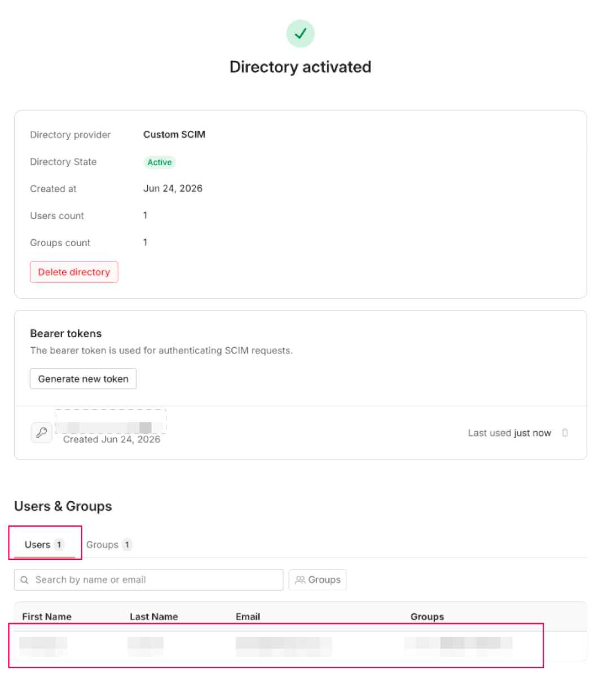Delete the bearer token with the trash icon
The width and height of the screenshot is (616, 692).
tap(565, 432)
